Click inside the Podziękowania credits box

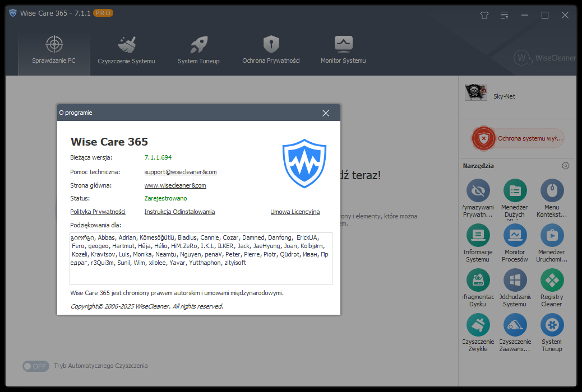pos(201,259)
